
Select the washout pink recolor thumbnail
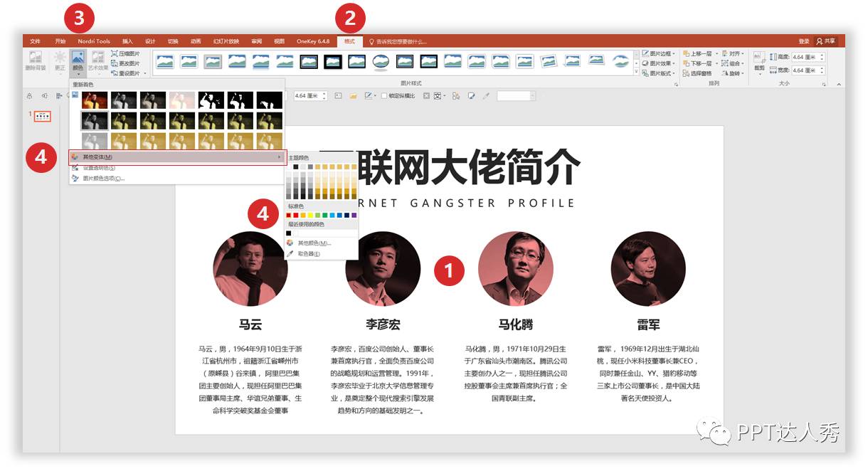pyautogui.click(x=182, y=100)
